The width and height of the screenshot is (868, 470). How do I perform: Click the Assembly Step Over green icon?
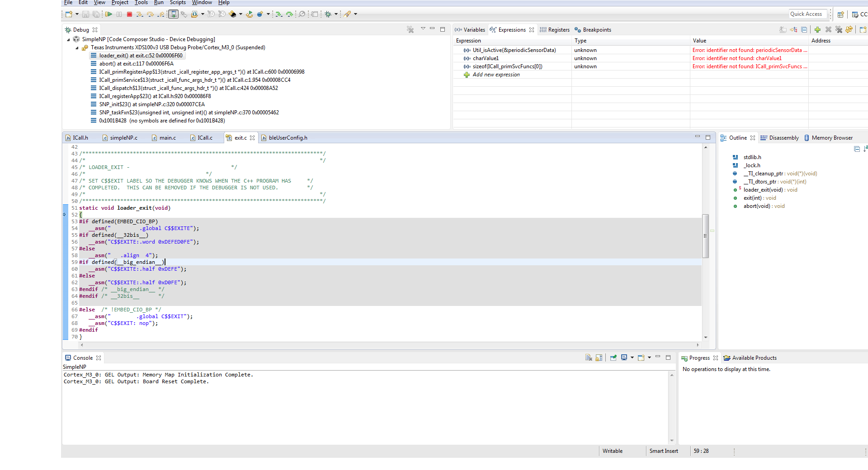coord(289,14)
